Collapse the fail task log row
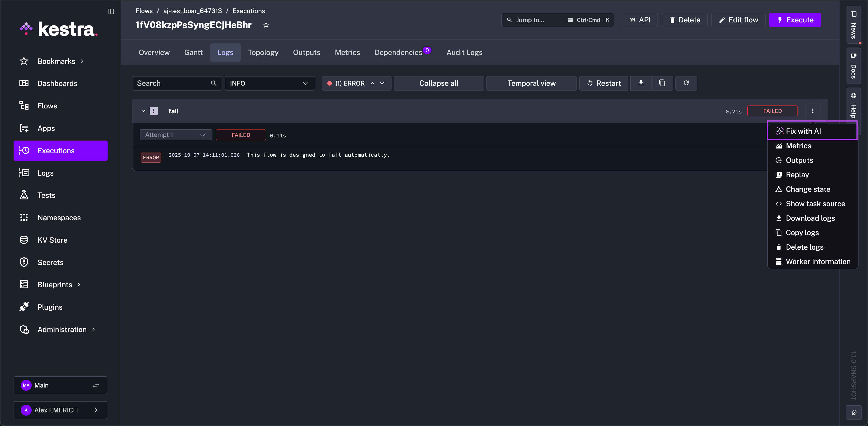This screenshot has width=868, height=426. (x=143, y=111)
